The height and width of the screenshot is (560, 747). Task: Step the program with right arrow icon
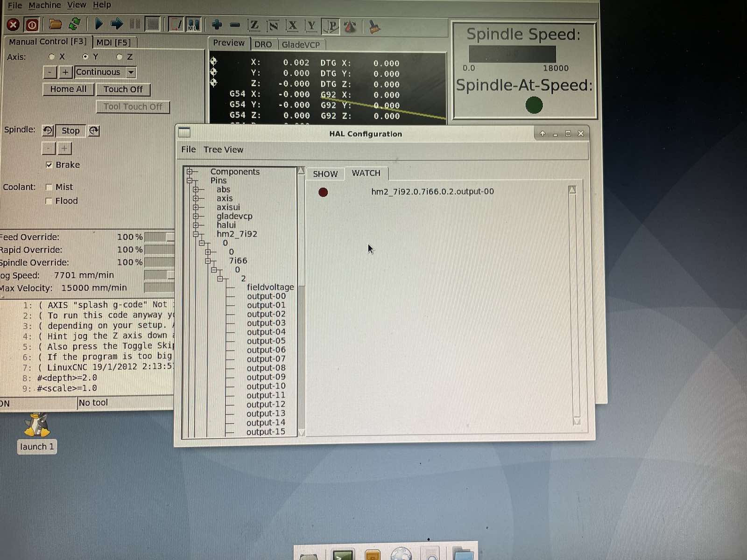117,24
